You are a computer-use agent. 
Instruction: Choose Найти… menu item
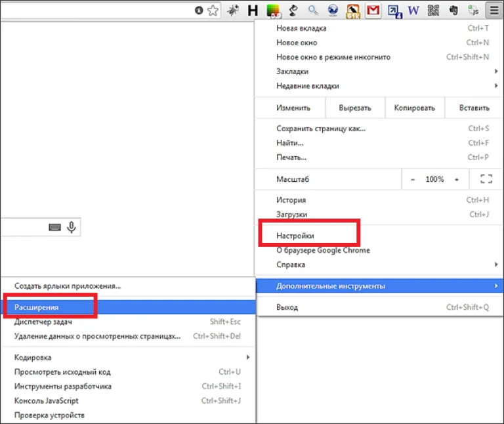click(x=379, y=143)
